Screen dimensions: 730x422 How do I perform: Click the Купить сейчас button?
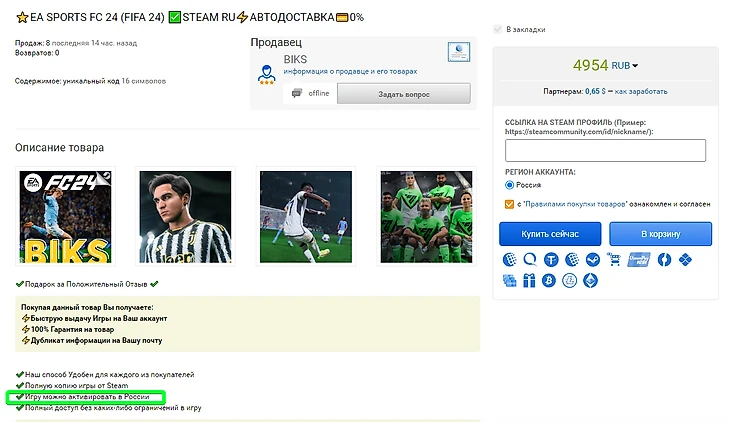550,234
